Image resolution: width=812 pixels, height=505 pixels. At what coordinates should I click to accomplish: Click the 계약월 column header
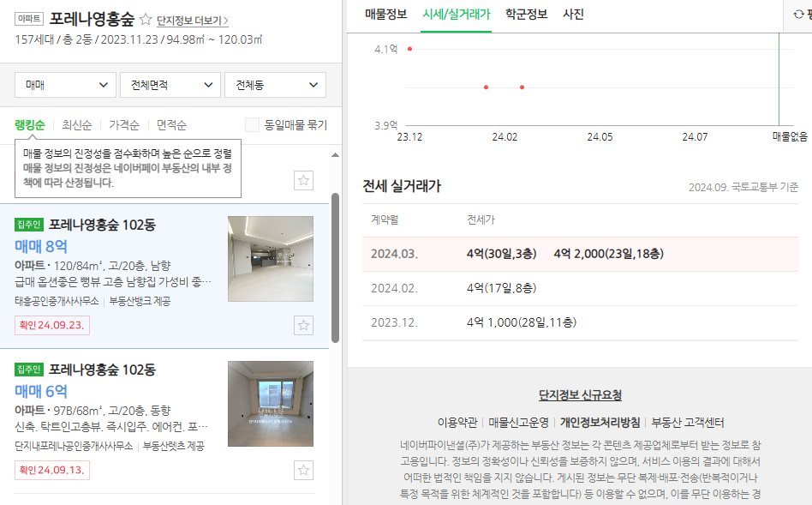pos(385,219)
